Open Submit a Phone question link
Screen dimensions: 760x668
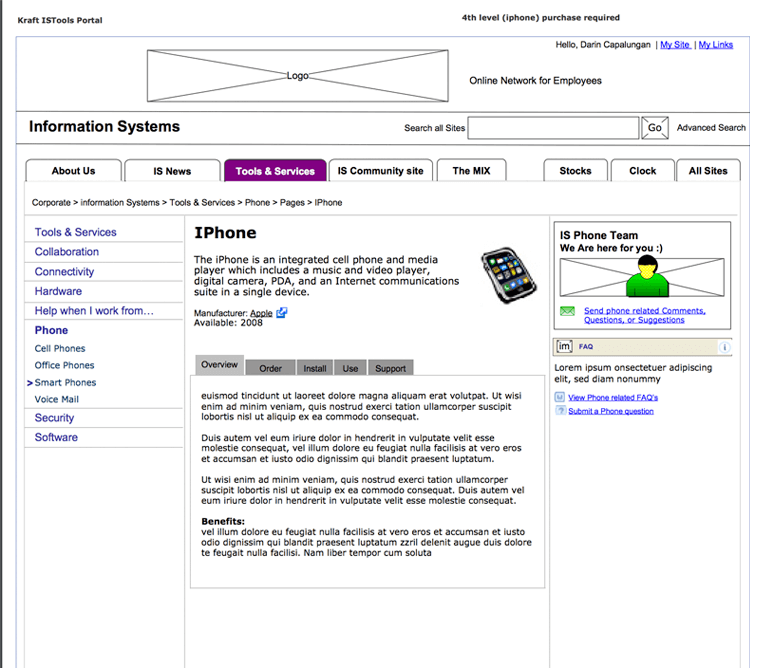[611, 411]
